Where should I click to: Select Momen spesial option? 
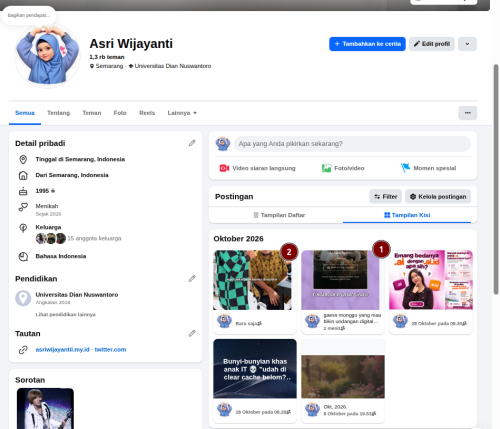[x=428, y=168]
